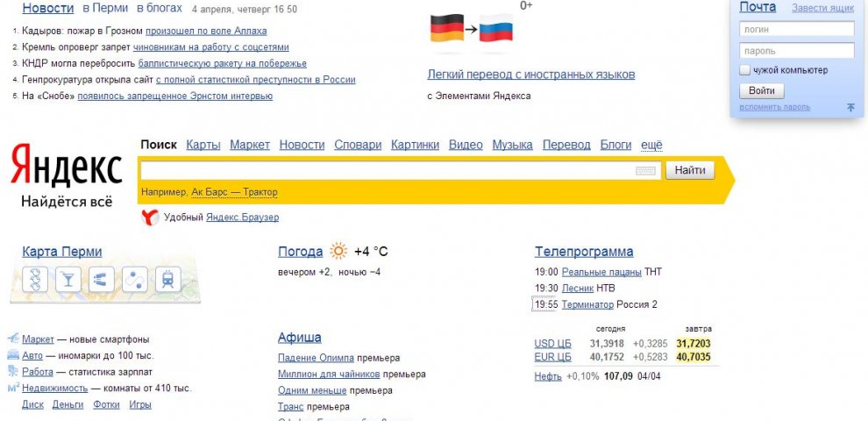
Task: Click the Авто car icon
Action: coord(13,355)
